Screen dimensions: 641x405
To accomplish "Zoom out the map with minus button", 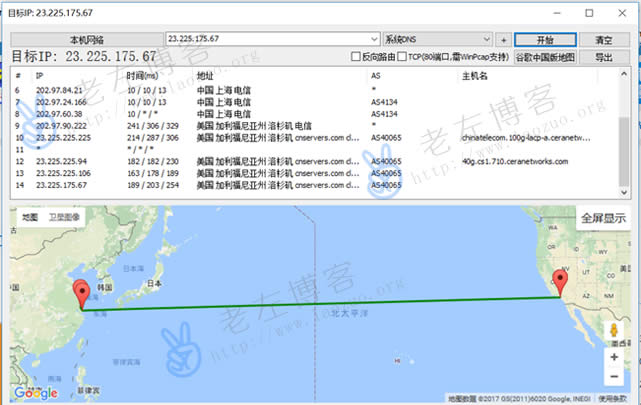I will pyautogui.click(x=613, y=378).
